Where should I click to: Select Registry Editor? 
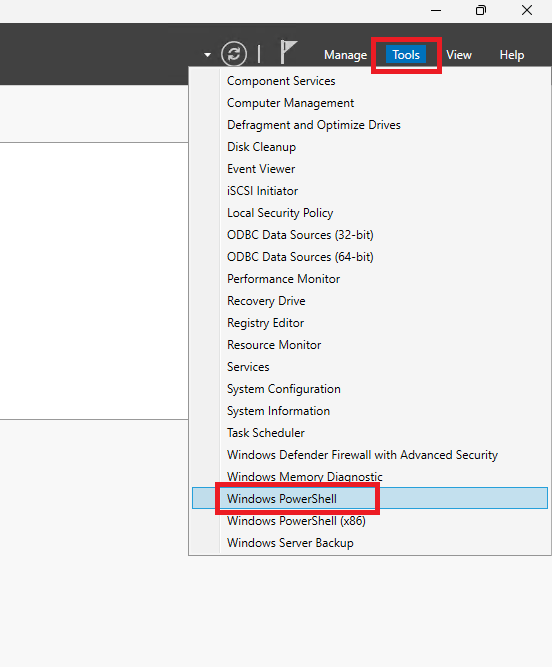265,323
